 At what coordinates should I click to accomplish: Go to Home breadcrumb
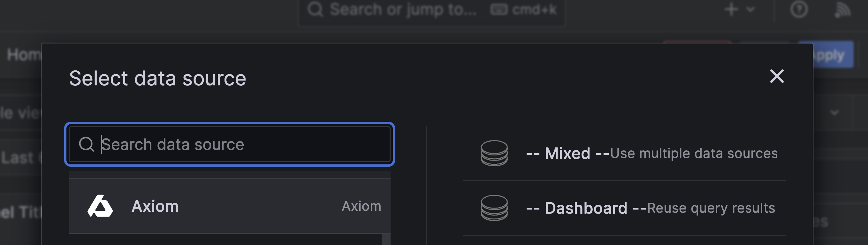pyautogui.click(x=24, y=54)
